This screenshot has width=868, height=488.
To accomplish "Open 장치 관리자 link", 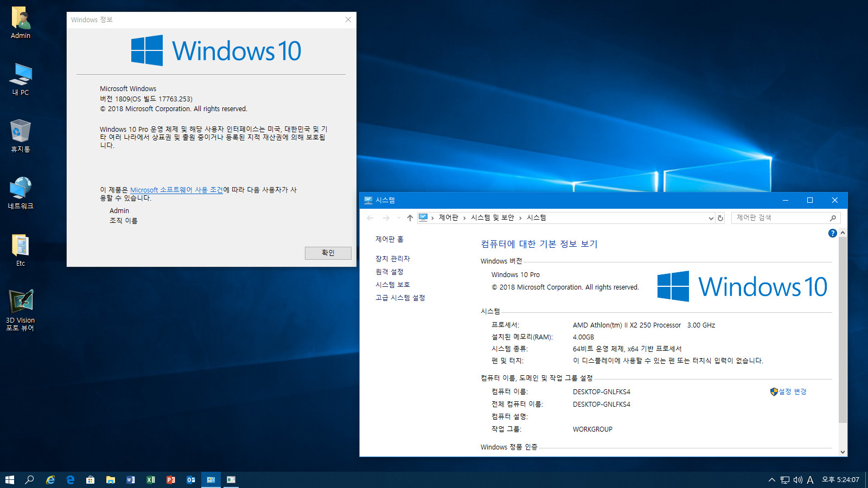I will pos(393,259).
